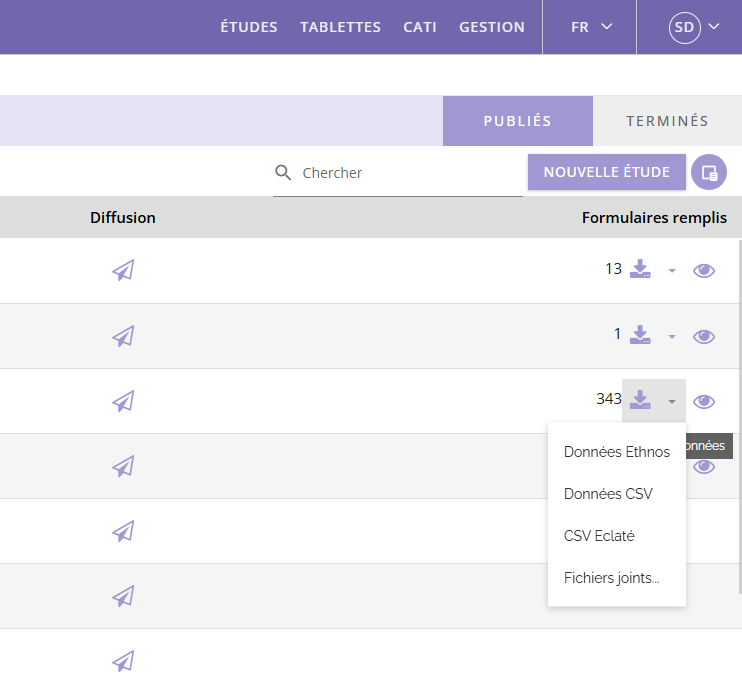Viewport: 742px width, 680px height.
Task: View responses with eye icon in 343-forms row
Action: tap(704, 401)
